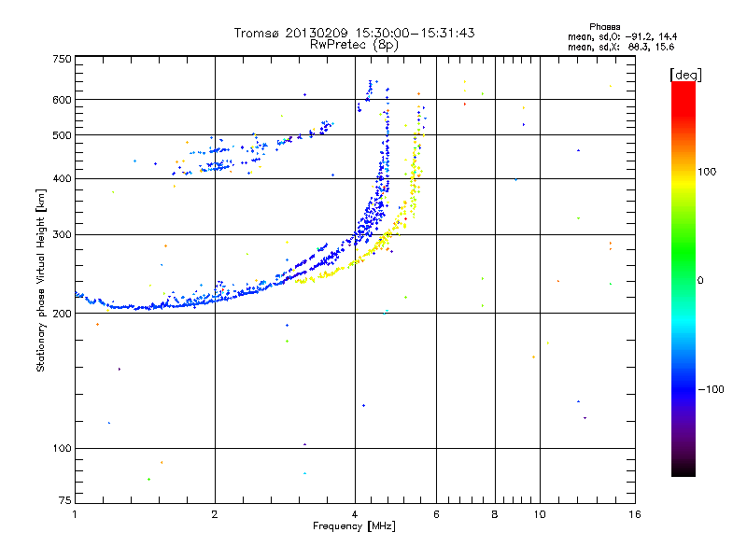Click the x-axis tick label '1'
Viewport: 747px width, 560px height.
(x=75, y=514)
